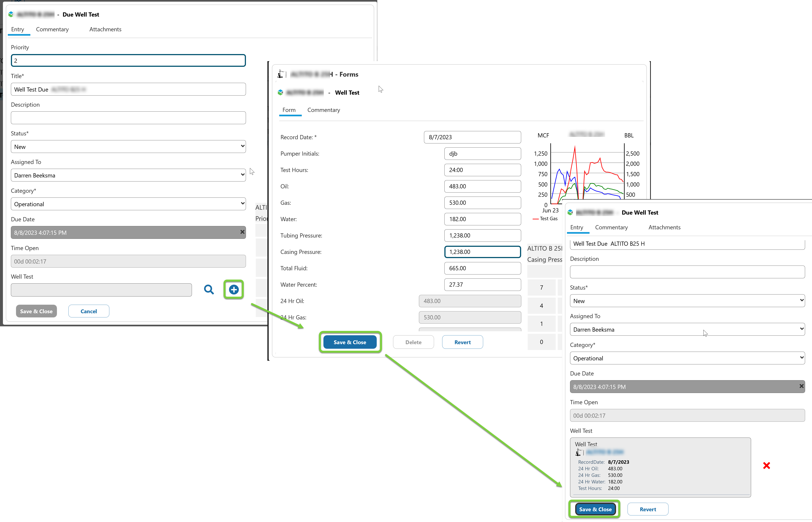Click the Casing Pressure input field
The width and height of the screenshot is (812, 522).
pos(482,252)
